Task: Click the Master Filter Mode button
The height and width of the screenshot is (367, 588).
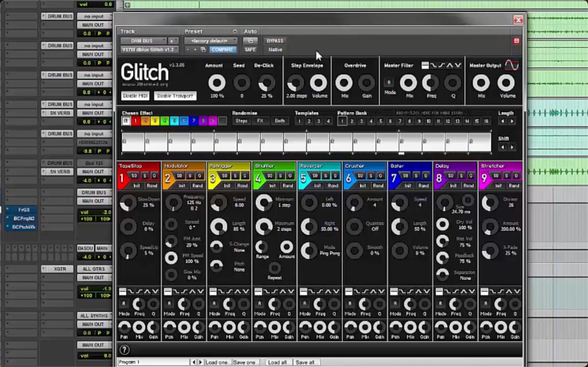Action: [389, 82]
